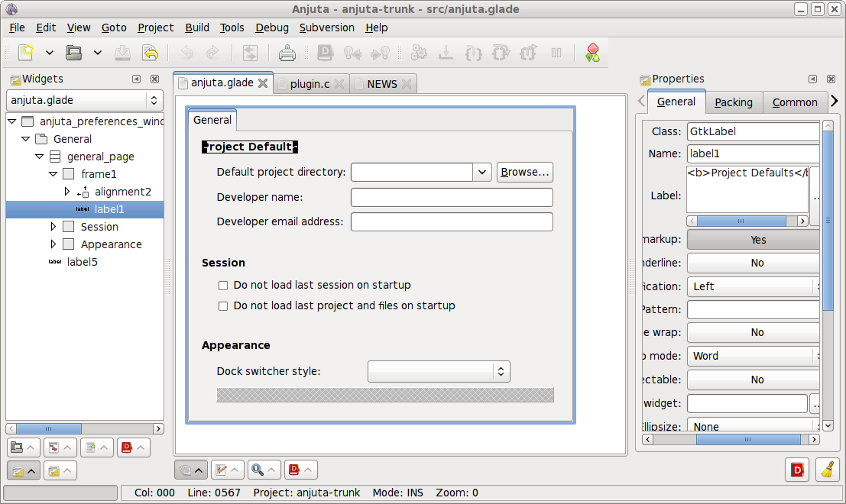Click the New file toolbar icon
Image resolution: width=846 pixels, height=504 pixels.
(26, 52)
